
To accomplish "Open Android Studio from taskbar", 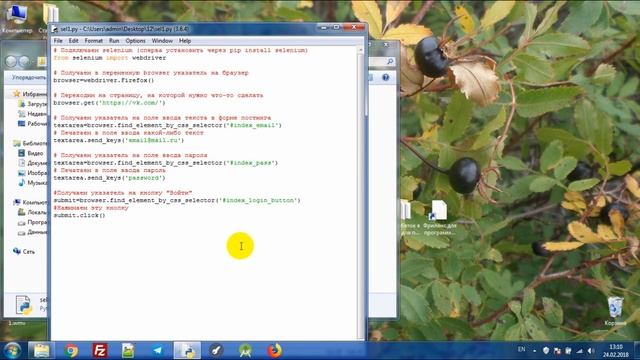I will (245, 351).
